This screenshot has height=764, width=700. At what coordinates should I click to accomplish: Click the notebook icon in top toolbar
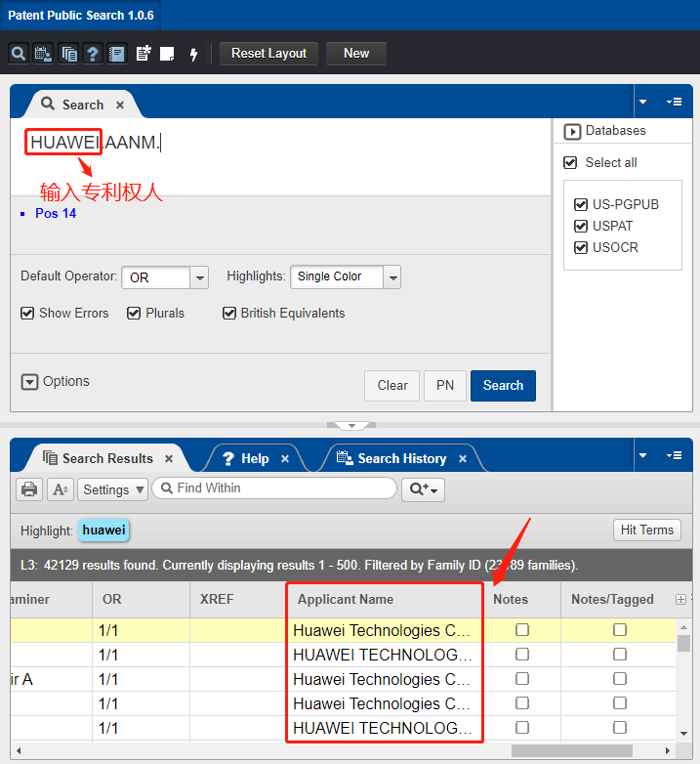(117, 54)
